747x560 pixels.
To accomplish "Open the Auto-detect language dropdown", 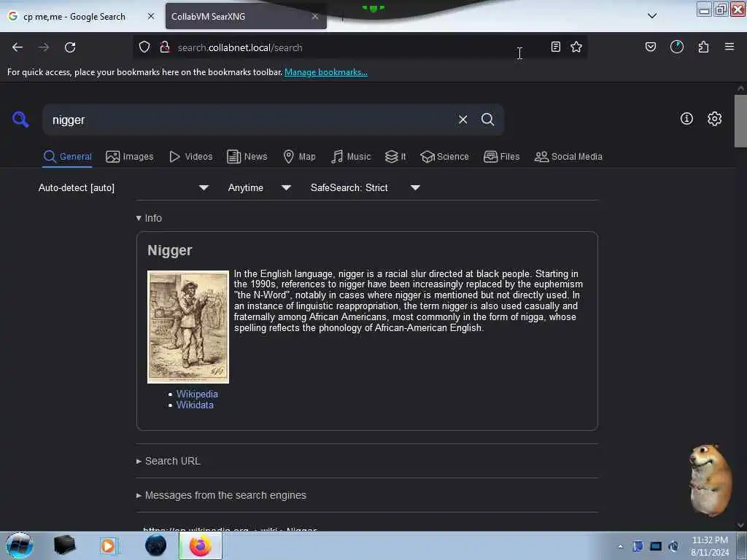I will point(123,187).
